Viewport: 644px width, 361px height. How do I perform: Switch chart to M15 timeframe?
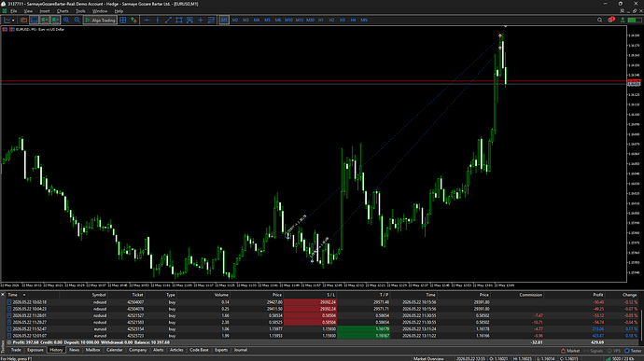pyautogui.click(x=300, y=20)
